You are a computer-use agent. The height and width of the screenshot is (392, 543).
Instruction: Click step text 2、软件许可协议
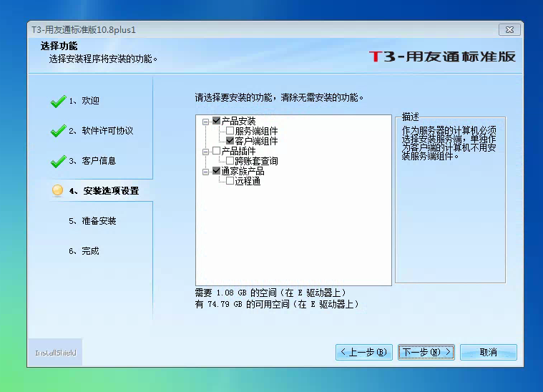[x=101, y=131]
